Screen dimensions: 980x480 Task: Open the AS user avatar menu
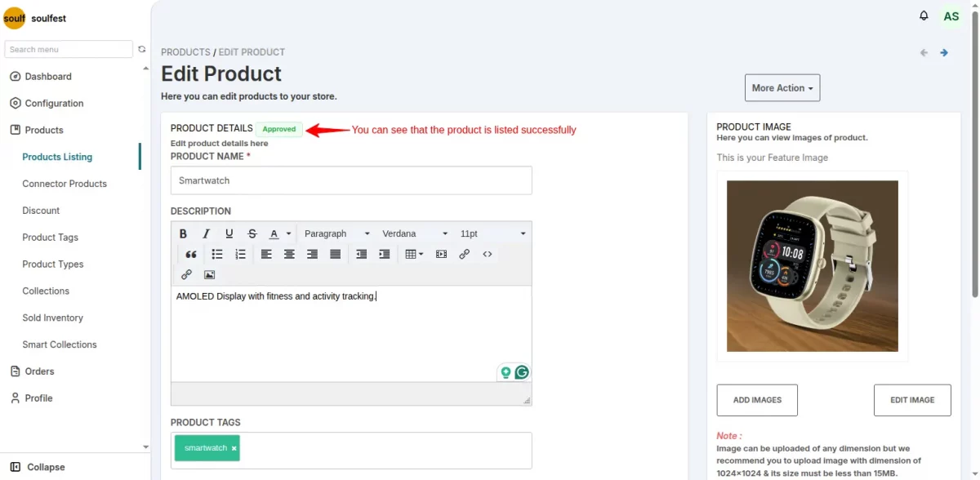(x=951, y=16)
